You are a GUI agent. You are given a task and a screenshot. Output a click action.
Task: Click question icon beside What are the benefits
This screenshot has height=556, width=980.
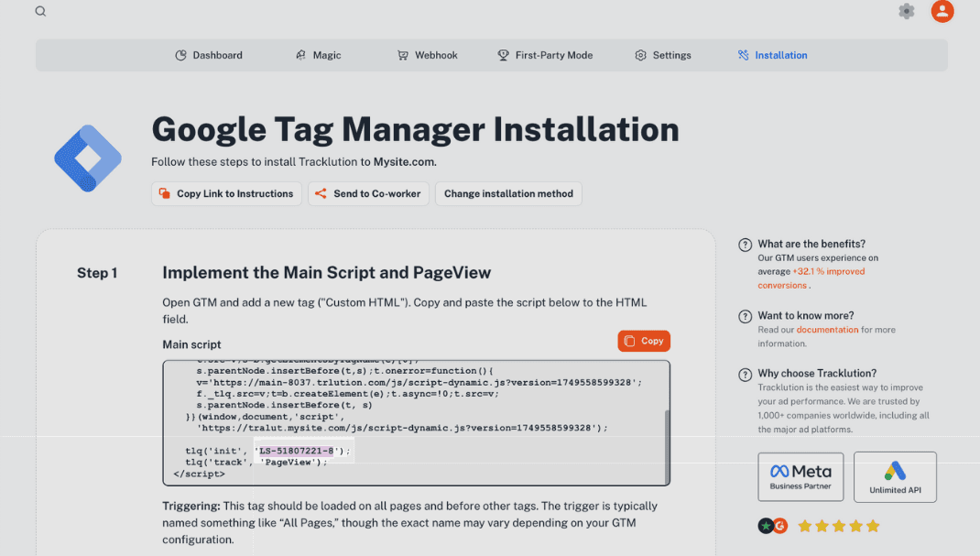click(x=745, y=245)
